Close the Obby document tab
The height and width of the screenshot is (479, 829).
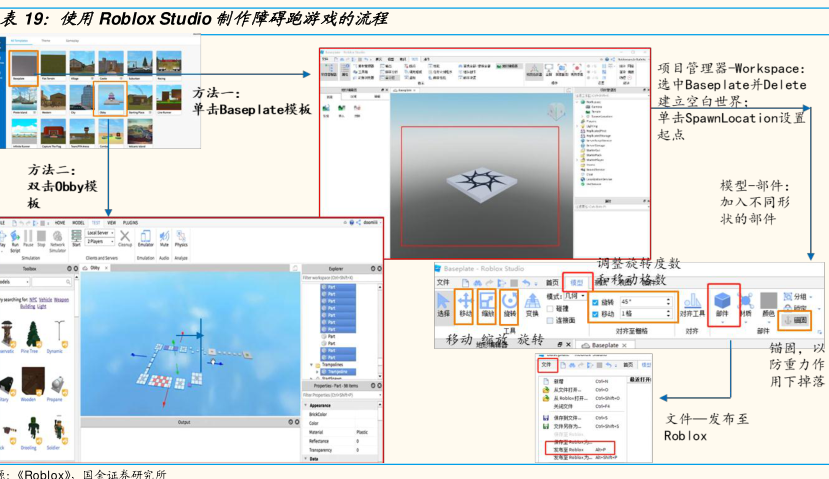tap(106, 268)
